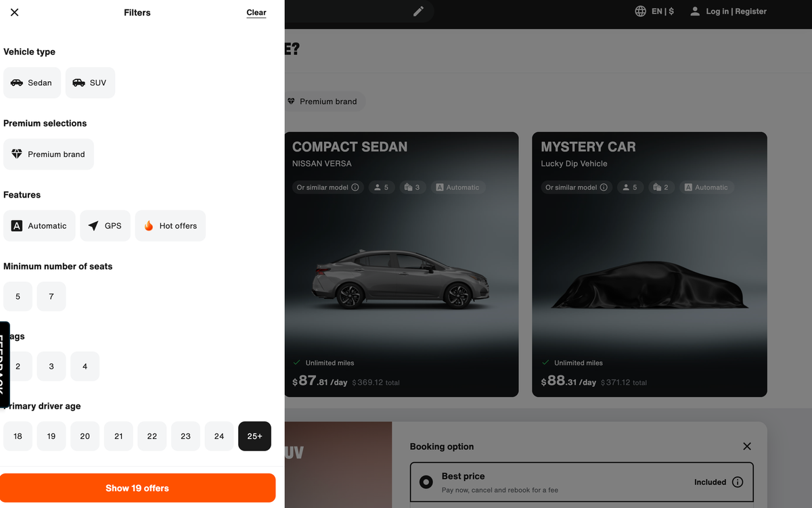
Task: Select the SUV vehicle type icon
Action: tap(76, 83)
